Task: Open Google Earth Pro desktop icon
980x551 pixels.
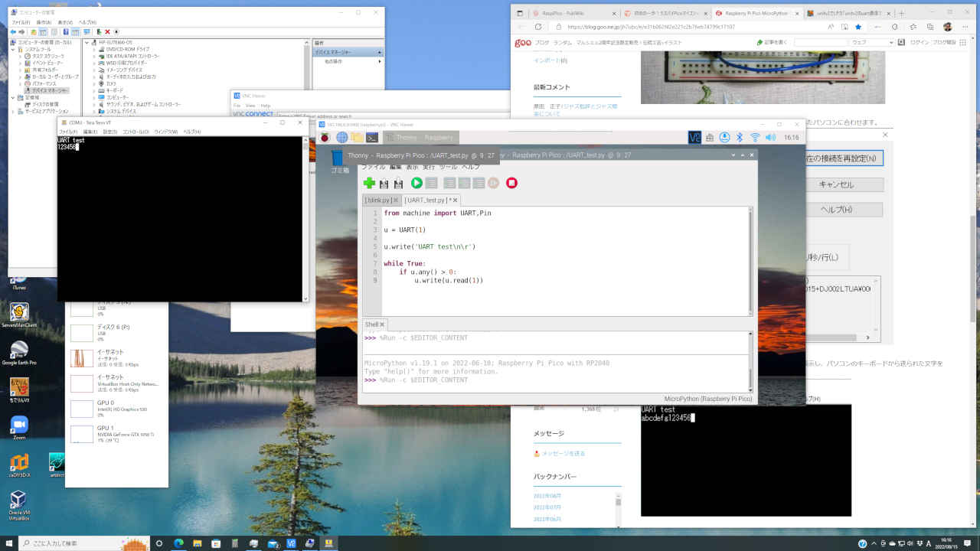Action: point(19,352)
